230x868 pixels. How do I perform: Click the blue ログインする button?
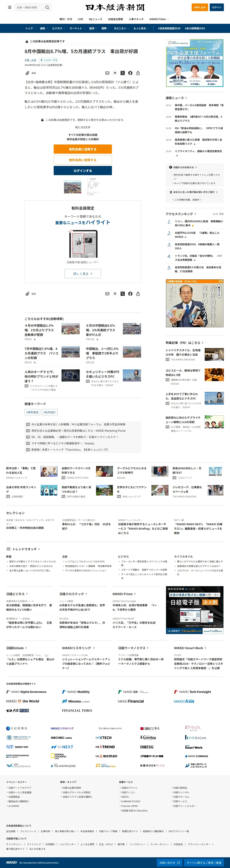coord(83,171)
